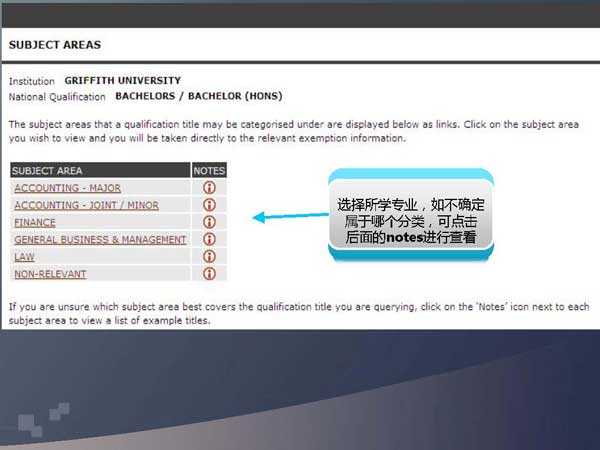Image resolution: width=600 pixels, height=450 pixels.
Task: Click the SUBJECT AREAS page heading
Action: pyautogui.click(x=55, y=45)
